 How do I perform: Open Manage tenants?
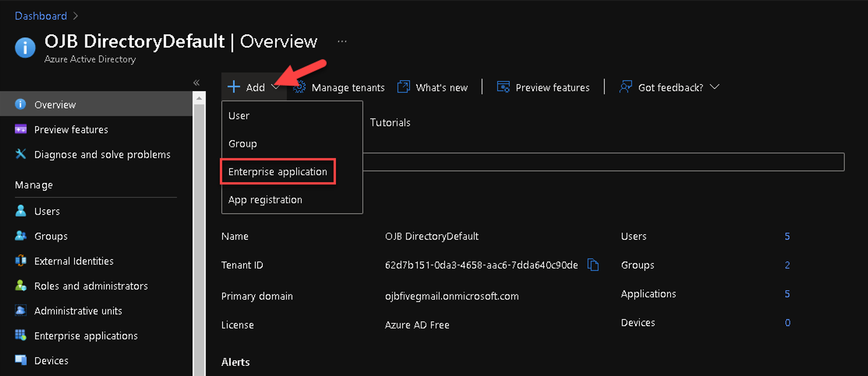click(x=348, y=88)
